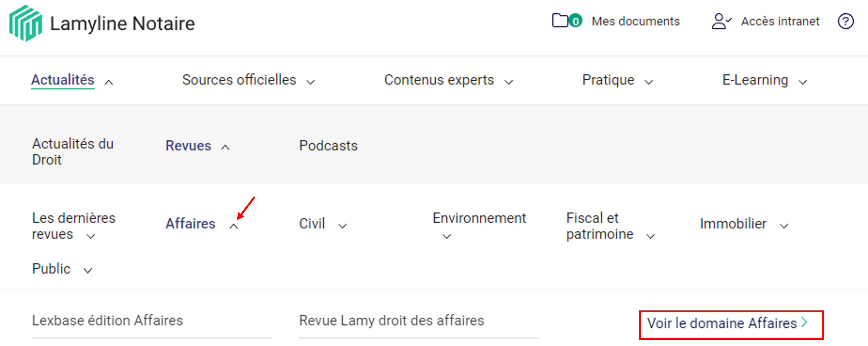The width and height of the screenshot is (868, 346).
Task: Go to Actualités du Droit
Action: [x=72, y=152]
